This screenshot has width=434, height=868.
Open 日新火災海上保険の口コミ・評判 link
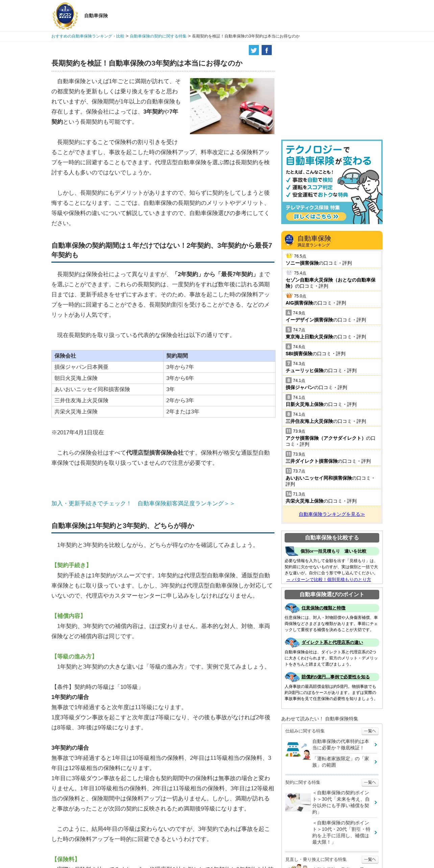(321, 404)
